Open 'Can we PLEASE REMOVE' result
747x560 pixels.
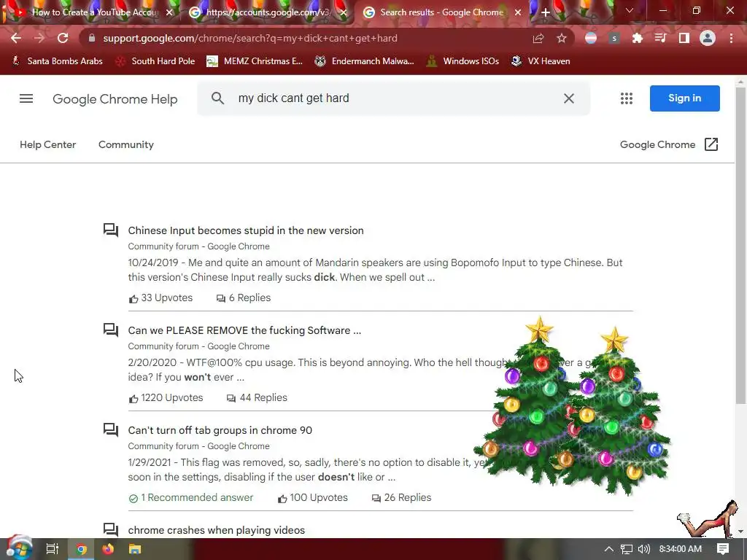(244, 330)
